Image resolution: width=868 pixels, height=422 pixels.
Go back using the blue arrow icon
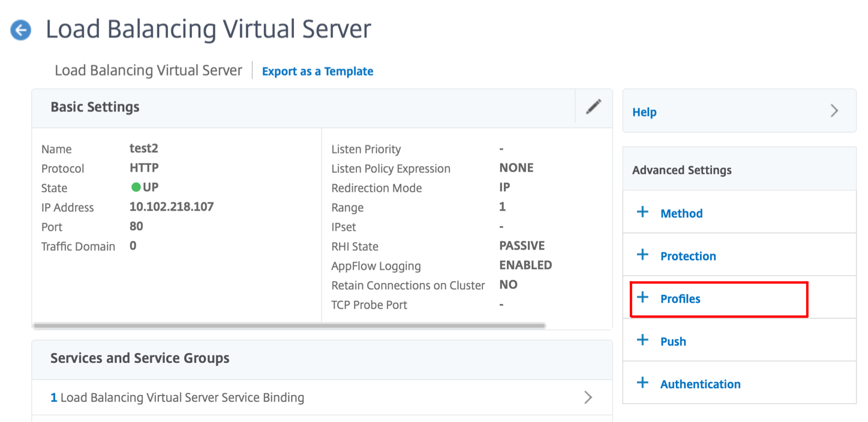21,29
